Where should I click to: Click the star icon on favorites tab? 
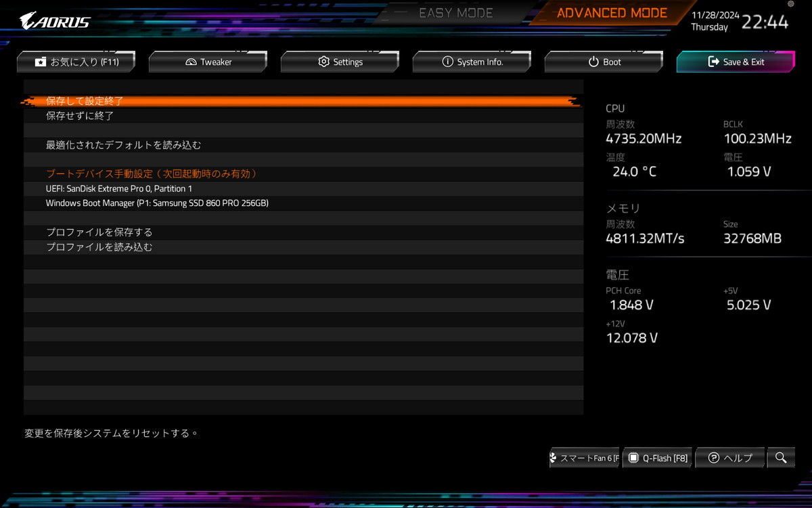[x=41, y=62]
